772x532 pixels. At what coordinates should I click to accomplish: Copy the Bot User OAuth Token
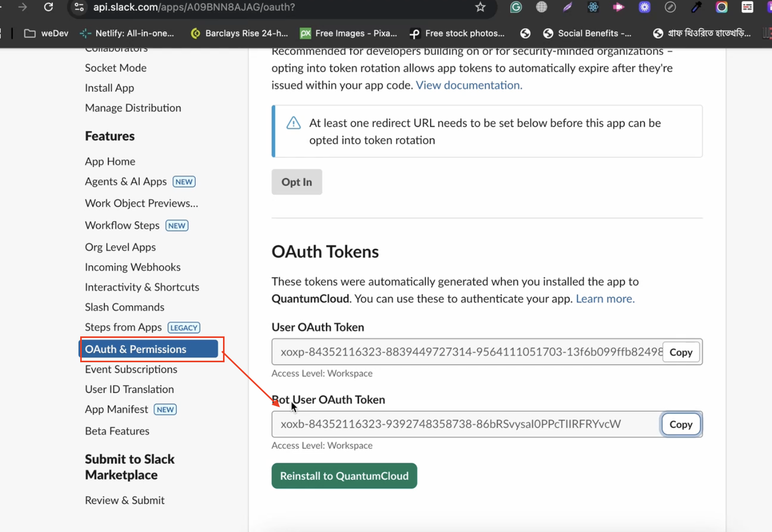pos(680,424)
